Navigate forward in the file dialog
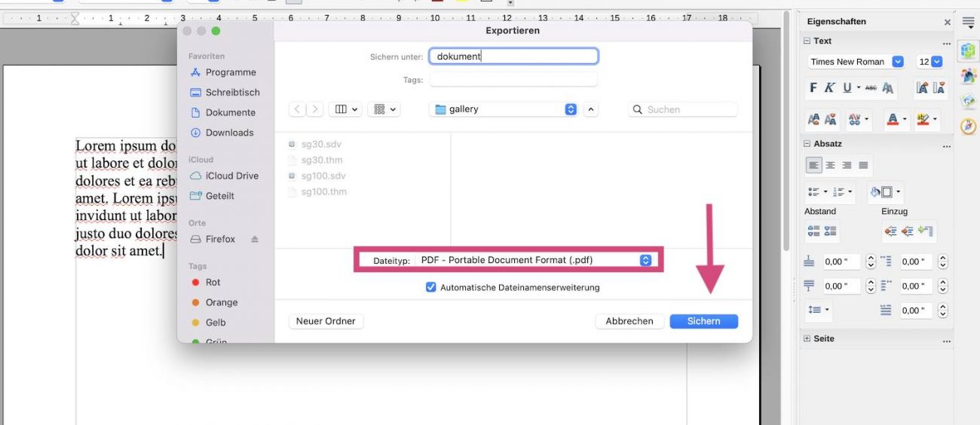 tap(315, 109)
